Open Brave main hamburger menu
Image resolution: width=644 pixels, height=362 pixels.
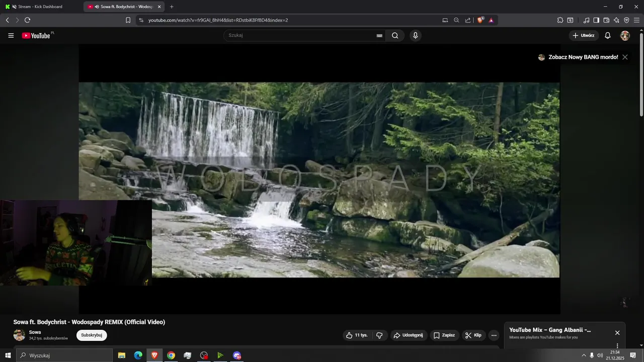(636, 20)
